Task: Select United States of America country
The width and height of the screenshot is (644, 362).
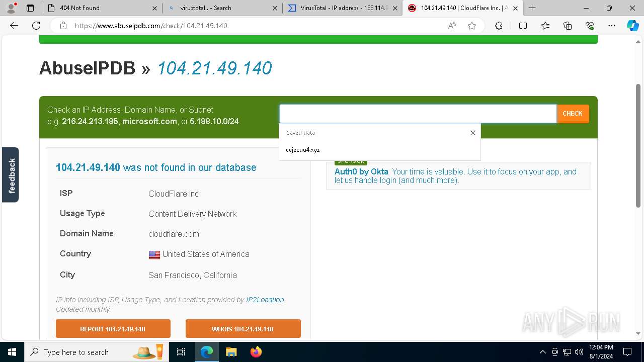Action: click(x=206, y=254)
